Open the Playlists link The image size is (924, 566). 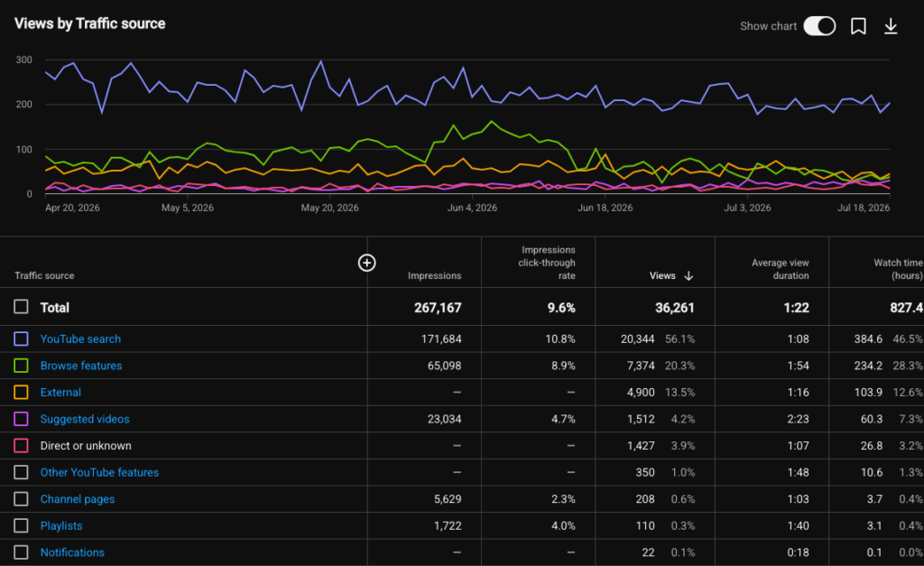pyautogui.click(x=61, y=526)
